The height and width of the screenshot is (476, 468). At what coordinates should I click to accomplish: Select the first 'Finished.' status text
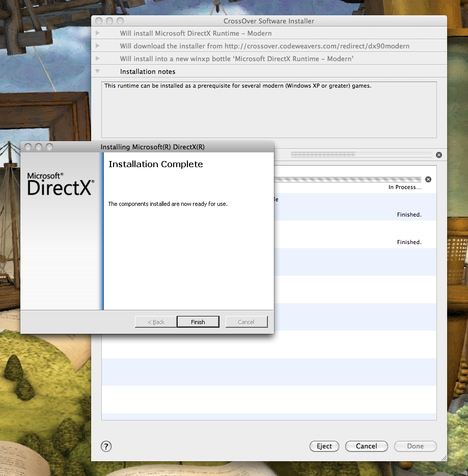coord(409,215)
